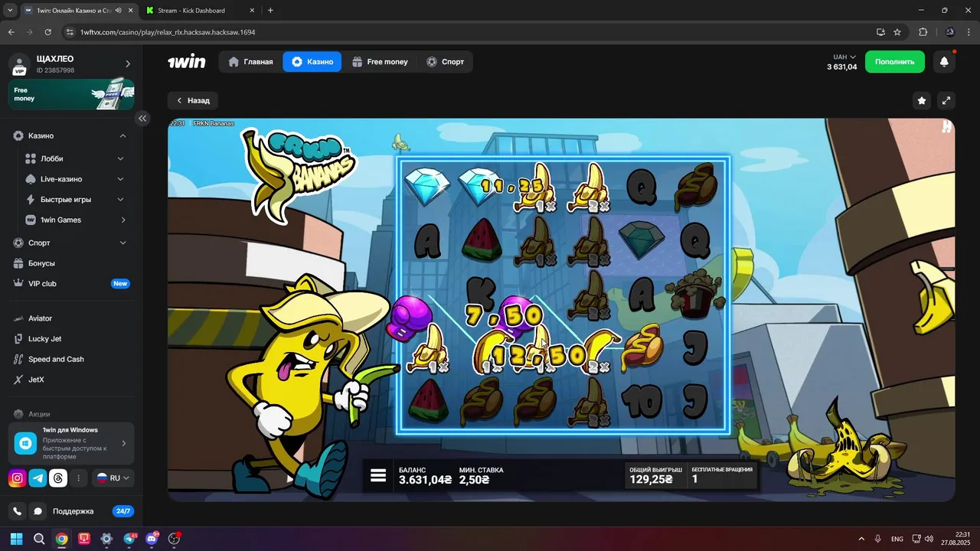980x551 pixels.
Task: Click the 1win logo
Action: [187, 62]
